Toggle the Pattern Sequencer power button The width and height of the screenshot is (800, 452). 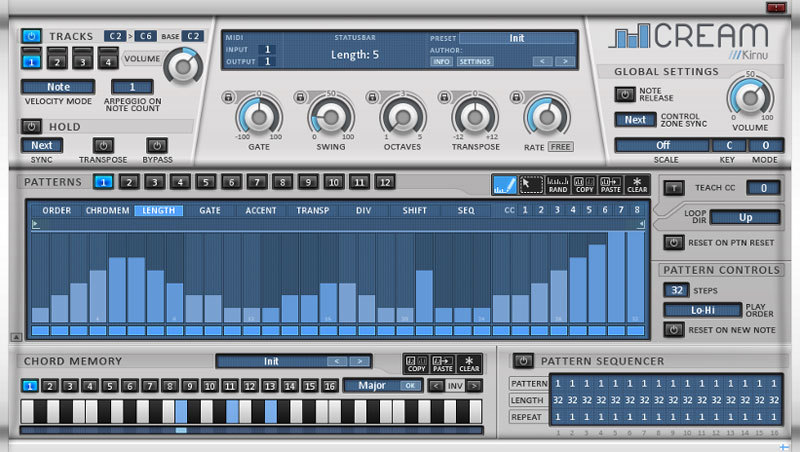click(522, 361)
